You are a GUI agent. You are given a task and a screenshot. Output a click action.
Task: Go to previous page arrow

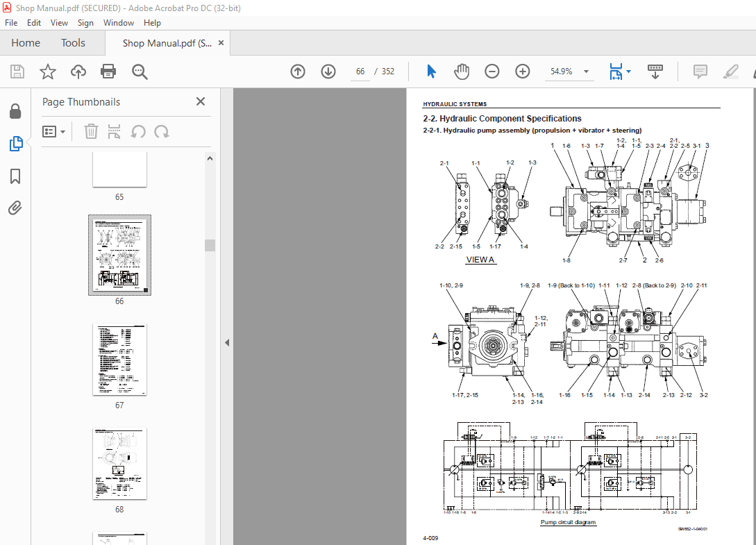tap(298, 72)
